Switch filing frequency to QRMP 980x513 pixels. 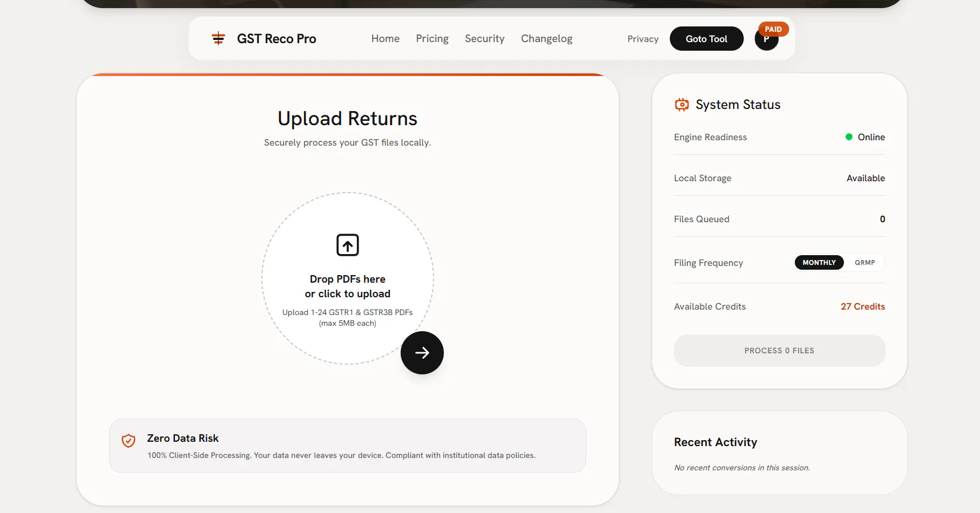[864, 263]
